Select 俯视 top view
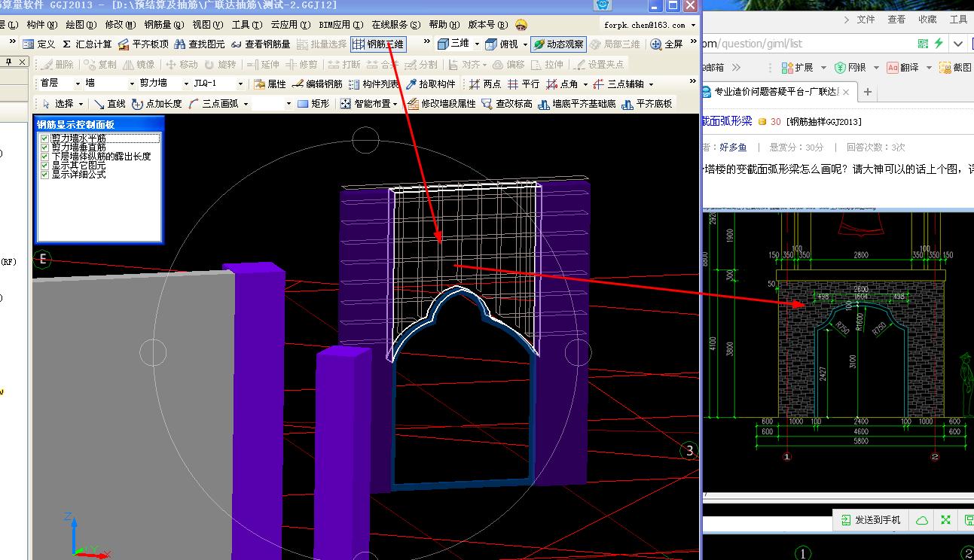Image resolution: width=974 pixels, height=560 pixels. coord(502,44)
